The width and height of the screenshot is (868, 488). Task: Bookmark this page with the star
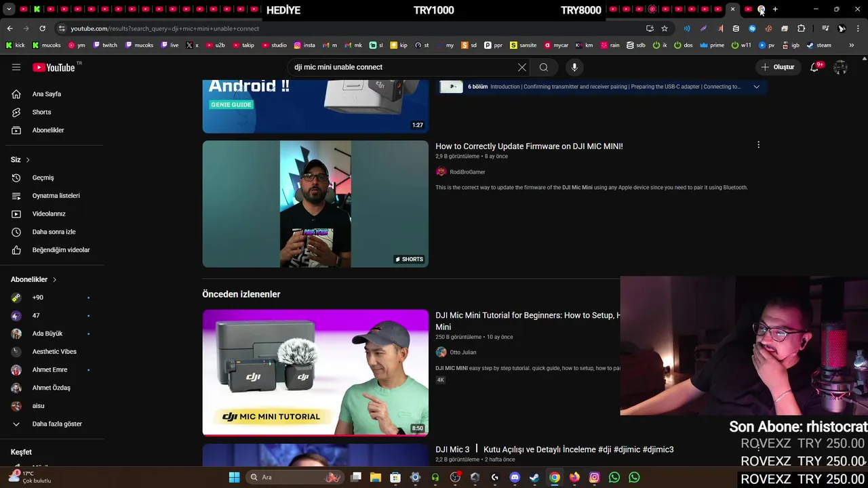point(665,28)
